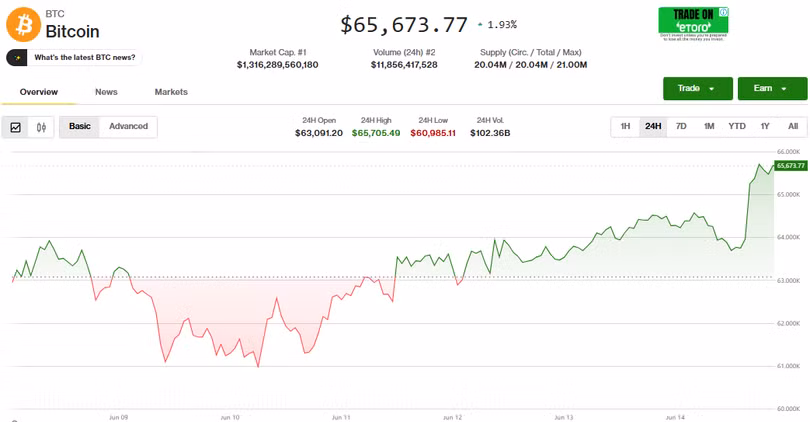Expand the Earn dropdown button
810x422 pixels.
pyautogui.click(x=772, y=88)
